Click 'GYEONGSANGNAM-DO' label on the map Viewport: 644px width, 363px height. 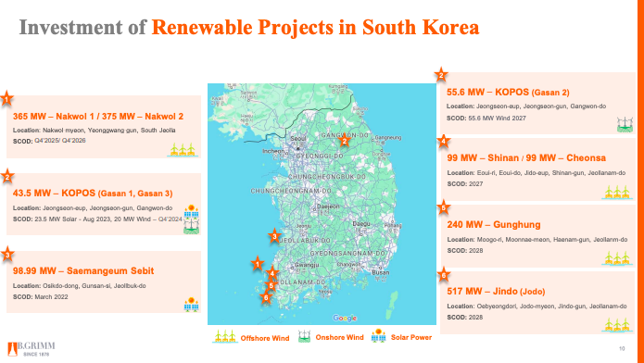coord(347,254)
